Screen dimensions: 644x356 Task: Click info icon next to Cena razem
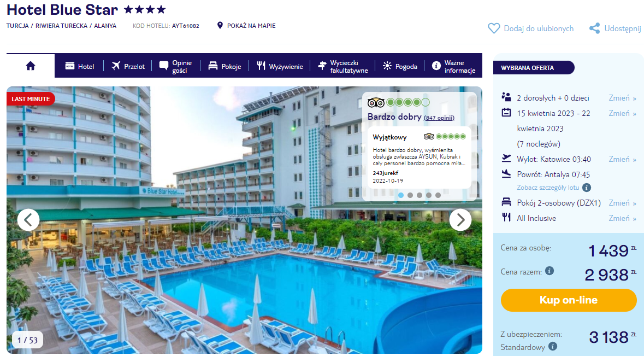[550, 271]
